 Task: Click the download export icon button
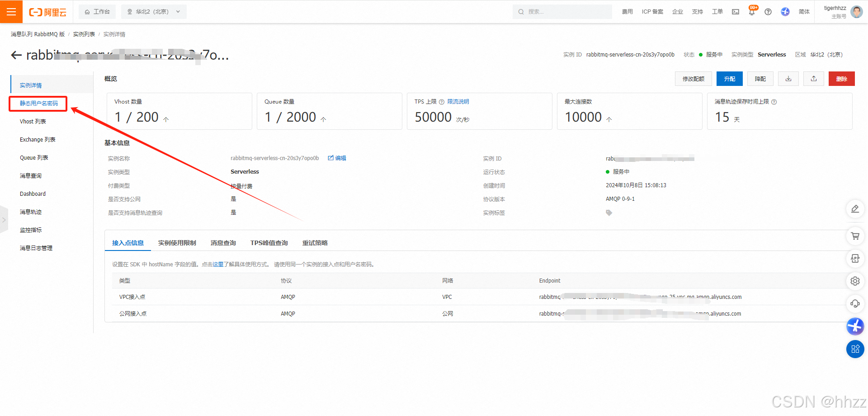pyautogui.click(x=788, y=79)
